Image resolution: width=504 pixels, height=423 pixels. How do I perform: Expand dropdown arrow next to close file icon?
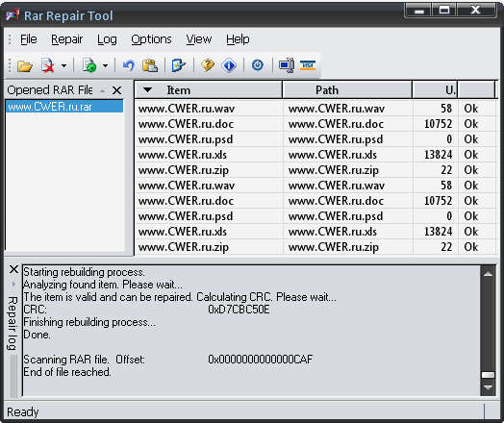coord(64,65)
